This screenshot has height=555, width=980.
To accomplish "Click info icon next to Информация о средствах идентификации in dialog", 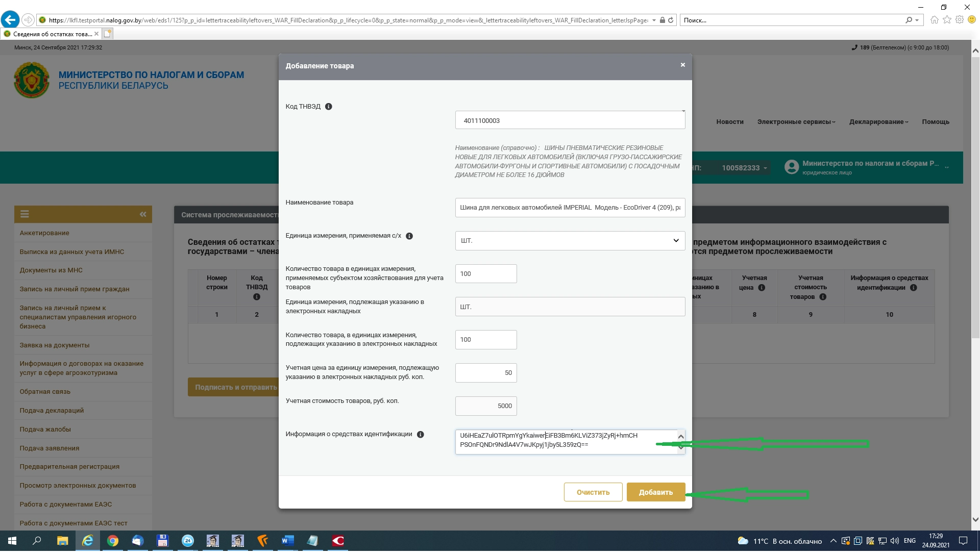I will pyautogui.click(x=421, y=435).
